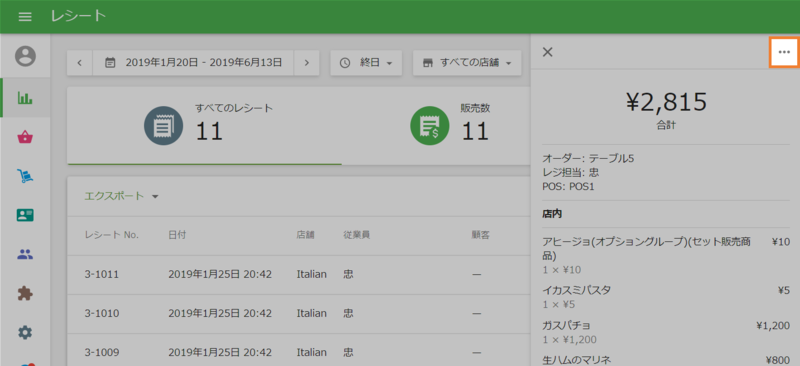
Task: Click the レジ担当: 忠 line
Action: (571, 173)
